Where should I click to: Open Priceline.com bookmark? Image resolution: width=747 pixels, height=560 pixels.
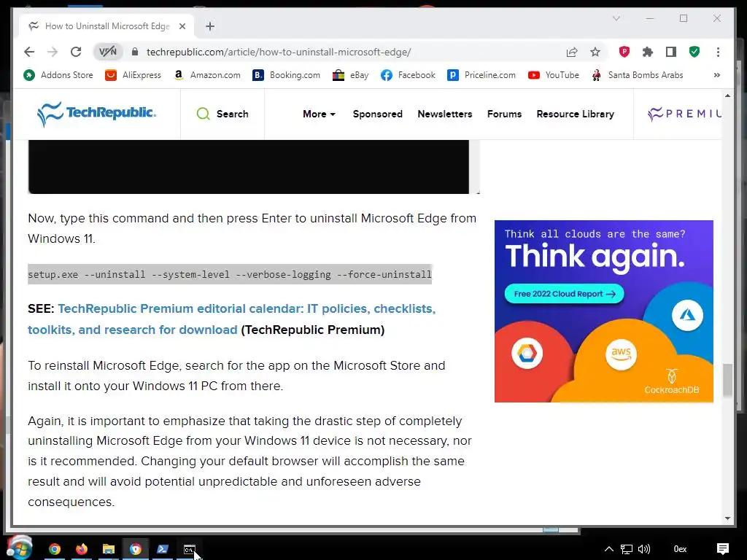[481, 75]
